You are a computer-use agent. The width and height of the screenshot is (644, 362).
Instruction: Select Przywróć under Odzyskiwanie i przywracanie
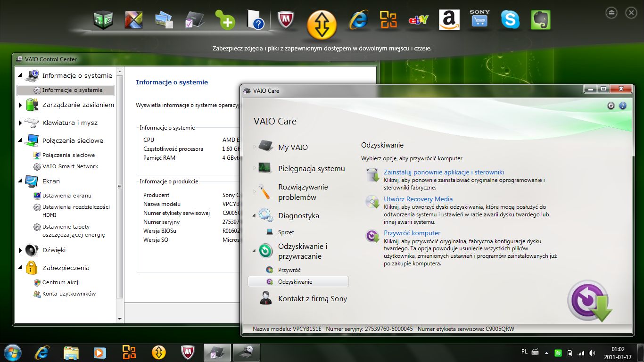pos(289,270)
